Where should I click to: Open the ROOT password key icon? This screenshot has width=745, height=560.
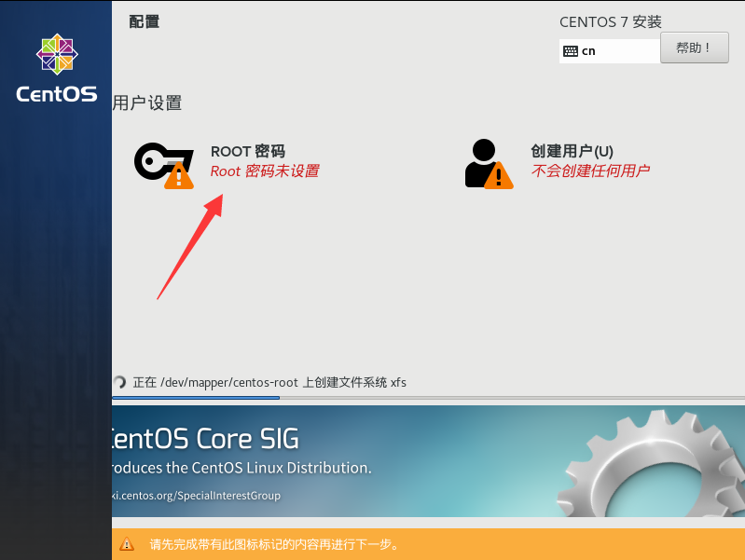point(164,165)
